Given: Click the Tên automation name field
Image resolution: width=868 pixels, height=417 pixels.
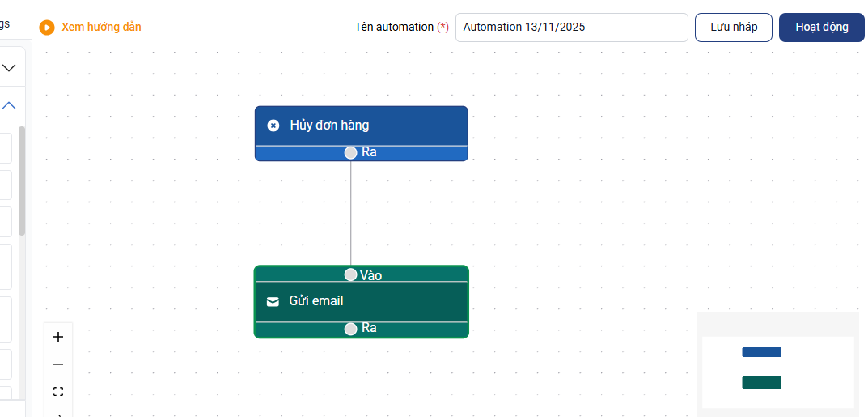Looking at the screenshot, I should 571,27.
